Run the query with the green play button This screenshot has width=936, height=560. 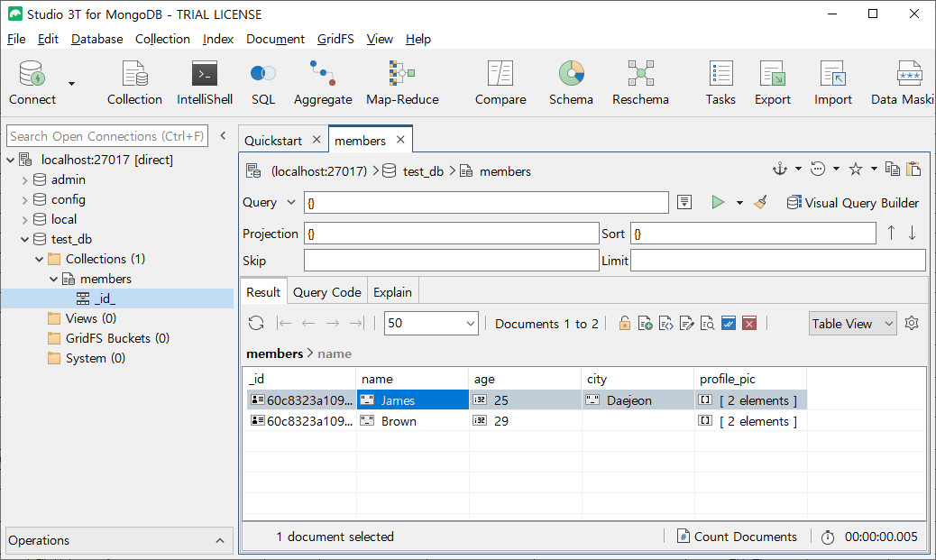pos(718,202)
